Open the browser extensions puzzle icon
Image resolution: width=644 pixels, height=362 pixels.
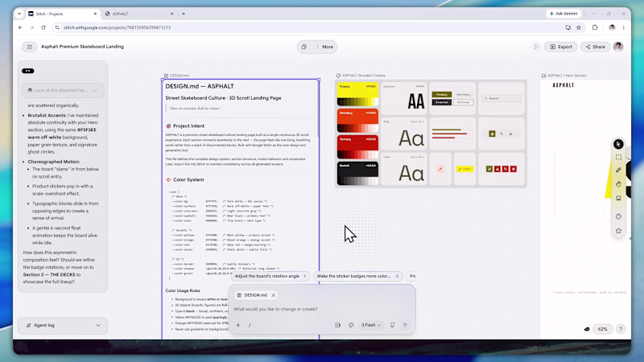[595, 27]
